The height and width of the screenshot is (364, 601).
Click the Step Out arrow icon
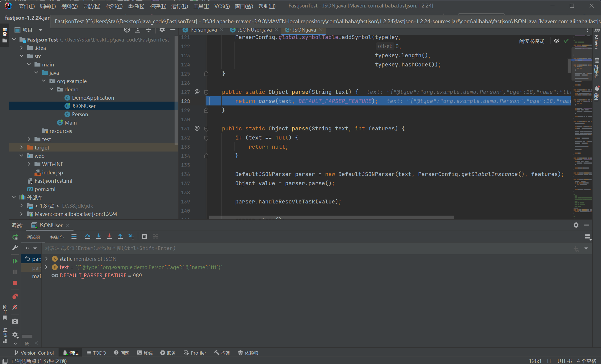pos(120,236)
